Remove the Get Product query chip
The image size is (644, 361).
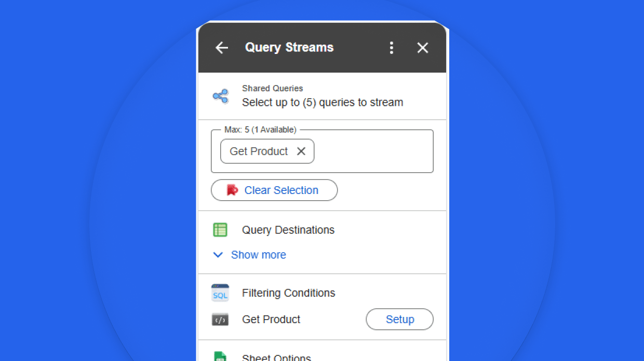[x=301, y=151]
